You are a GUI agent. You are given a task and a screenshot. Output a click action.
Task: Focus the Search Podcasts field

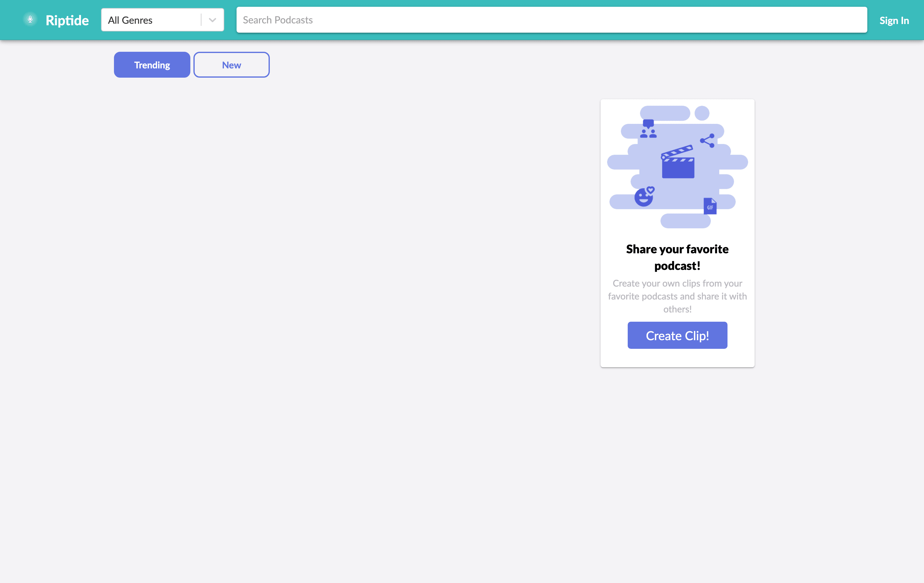(551, 20)
